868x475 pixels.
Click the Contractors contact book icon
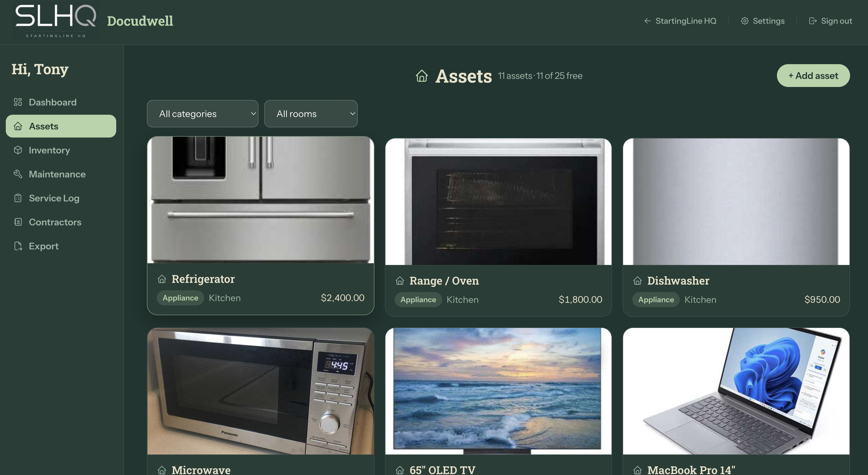pos(18,222)
